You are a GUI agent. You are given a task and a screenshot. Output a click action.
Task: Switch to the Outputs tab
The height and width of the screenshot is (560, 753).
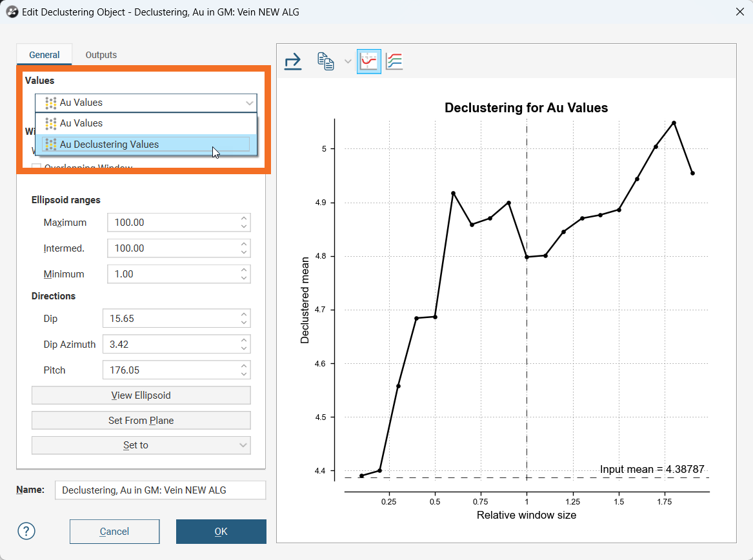coord(101,55)
